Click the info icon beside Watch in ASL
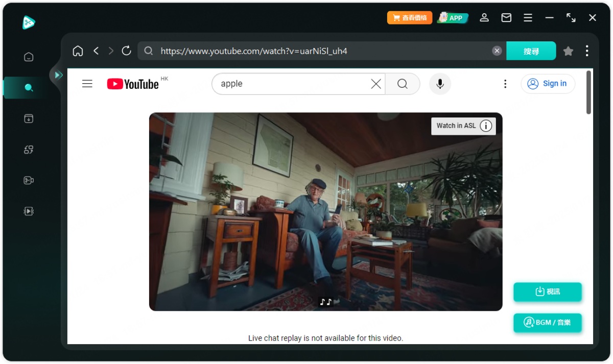613x364 pixels. [x=486, y=126]
